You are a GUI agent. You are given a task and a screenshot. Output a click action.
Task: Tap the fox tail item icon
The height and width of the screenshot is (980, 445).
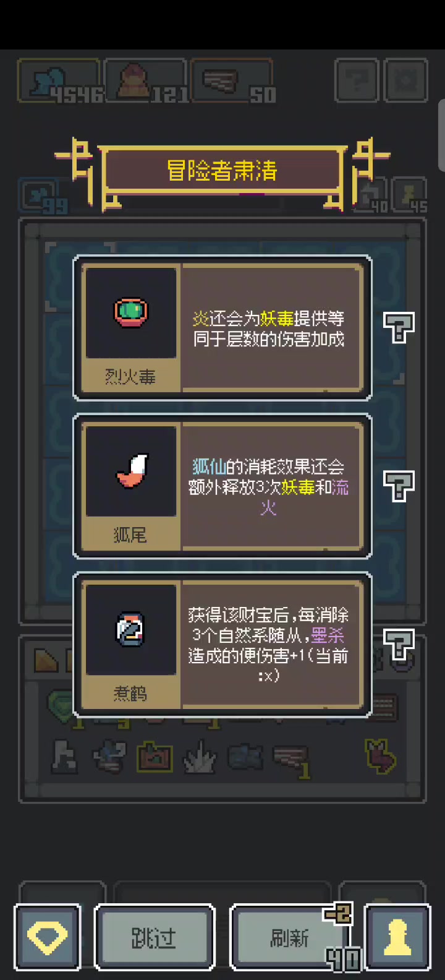130,471
